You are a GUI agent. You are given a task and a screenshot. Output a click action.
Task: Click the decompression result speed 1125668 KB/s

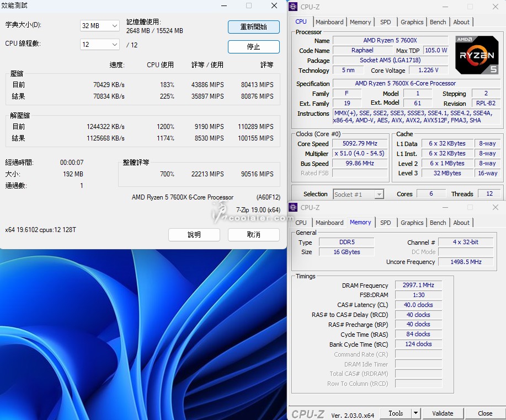point(105,138)
